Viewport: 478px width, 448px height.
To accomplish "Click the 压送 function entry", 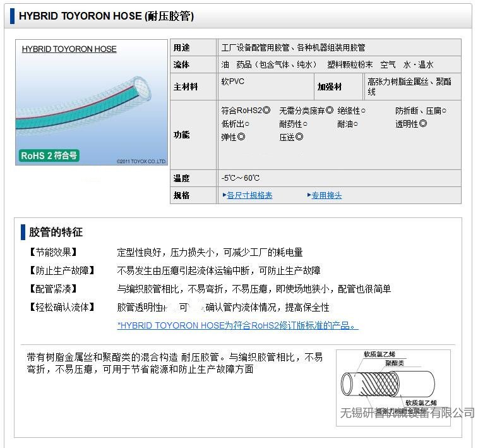I will coord(291,137).
